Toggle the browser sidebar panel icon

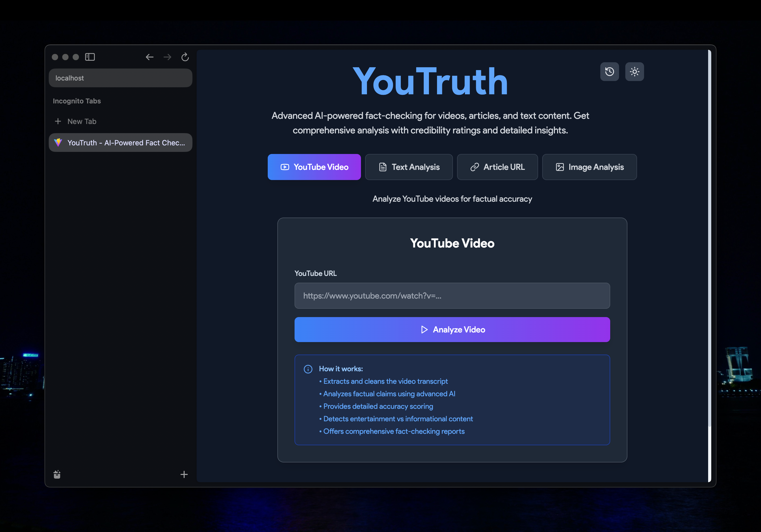90,57
